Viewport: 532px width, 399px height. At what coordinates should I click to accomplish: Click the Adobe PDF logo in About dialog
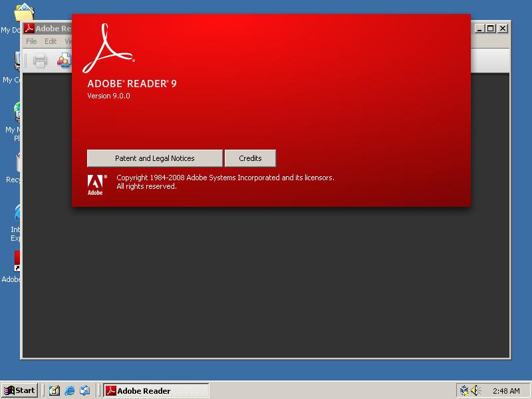108,48
